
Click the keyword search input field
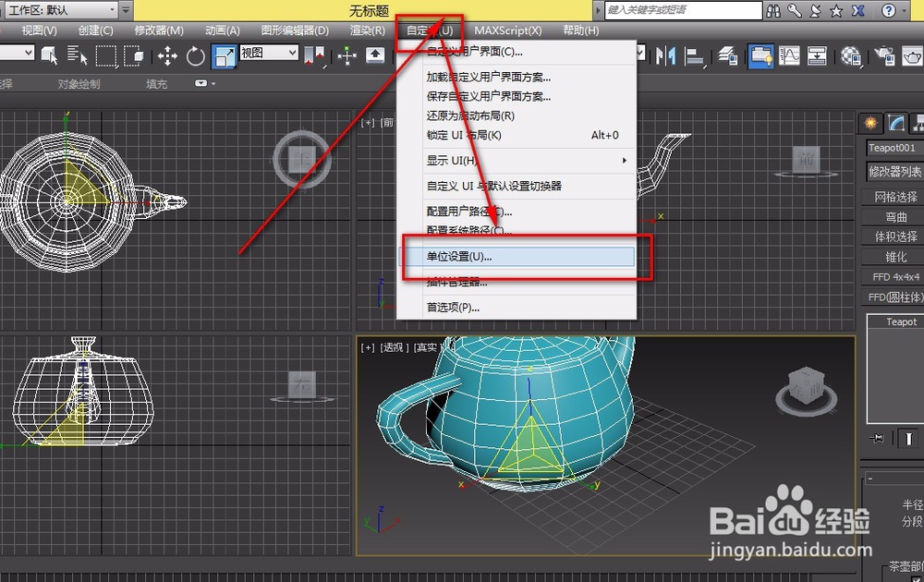pyautogui.click(x=684, y=10)
